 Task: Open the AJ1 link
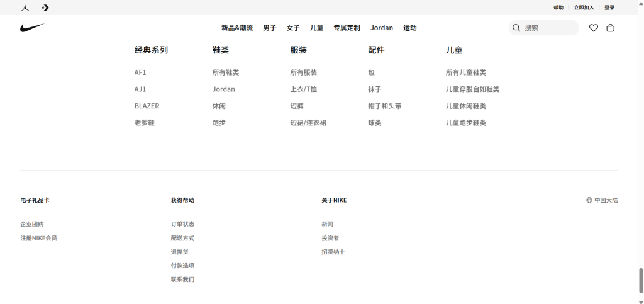[140, 89]
